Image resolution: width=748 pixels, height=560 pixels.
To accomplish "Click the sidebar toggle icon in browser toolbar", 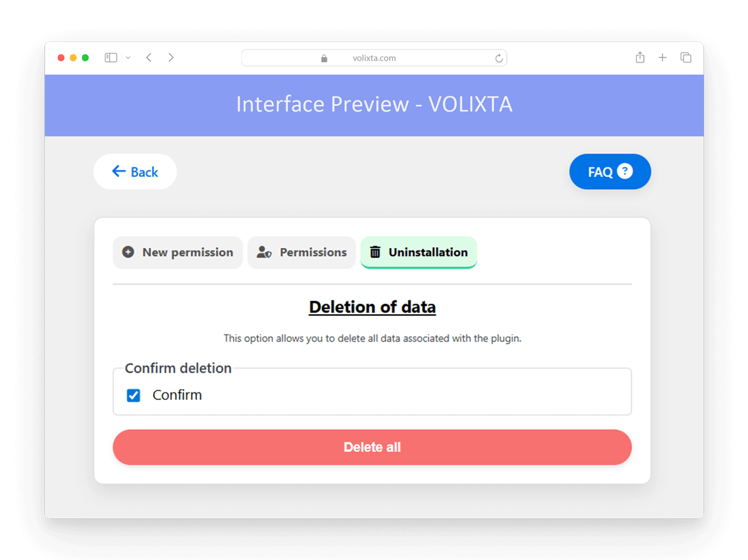I will pos(111,57).
